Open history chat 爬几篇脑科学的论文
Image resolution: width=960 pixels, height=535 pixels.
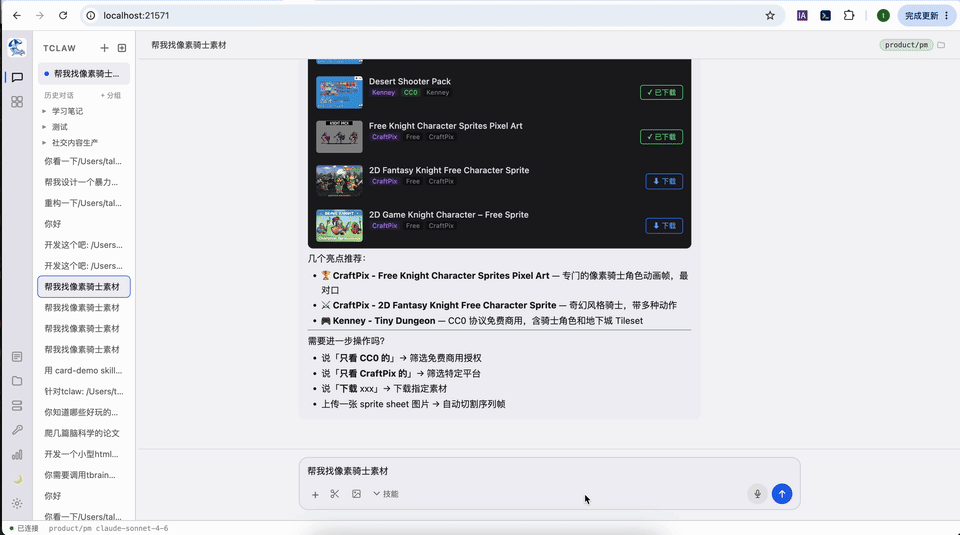(x=84, y=433)
